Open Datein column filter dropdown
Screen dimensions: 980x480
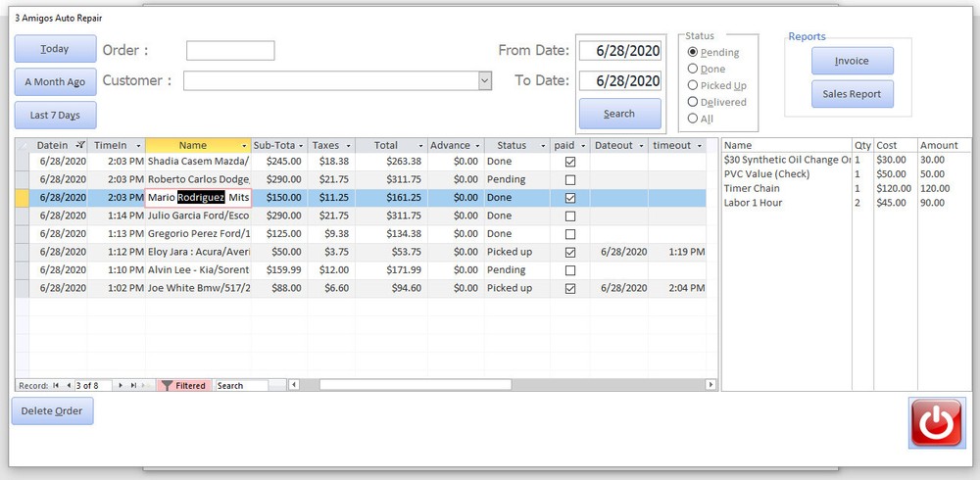coord(80,145)
